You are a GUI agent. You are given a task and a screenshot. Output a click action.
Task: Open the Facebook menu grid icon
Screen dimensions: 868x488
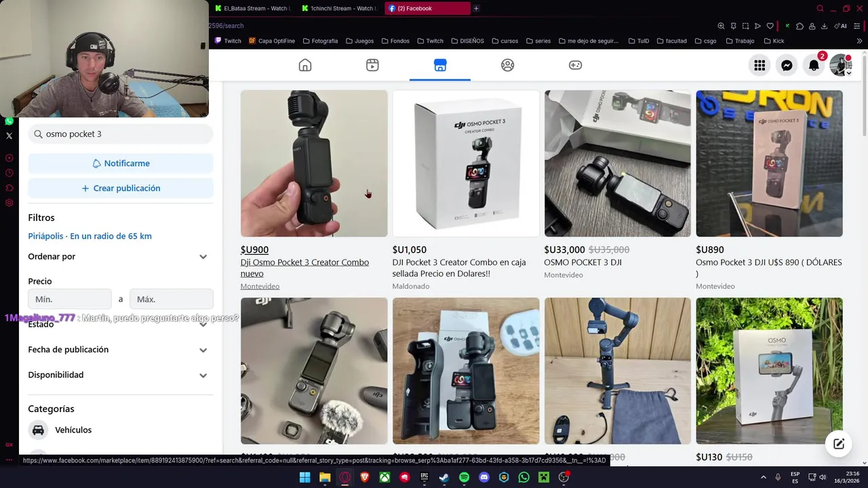(x=759, y=65)
